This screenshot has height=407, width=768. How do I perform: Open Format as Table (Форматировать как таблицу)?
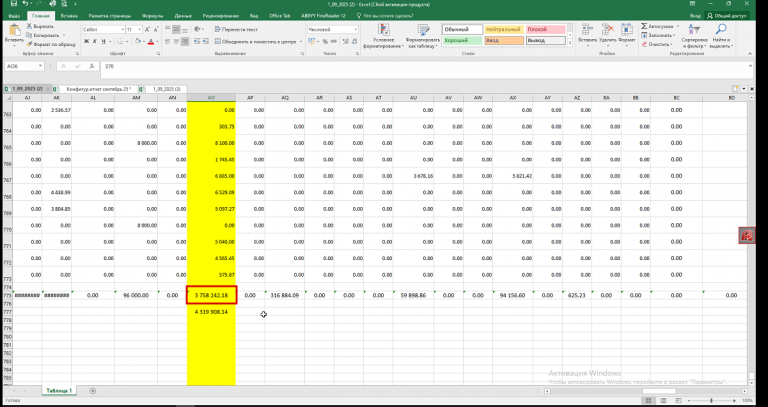[423, 36]
